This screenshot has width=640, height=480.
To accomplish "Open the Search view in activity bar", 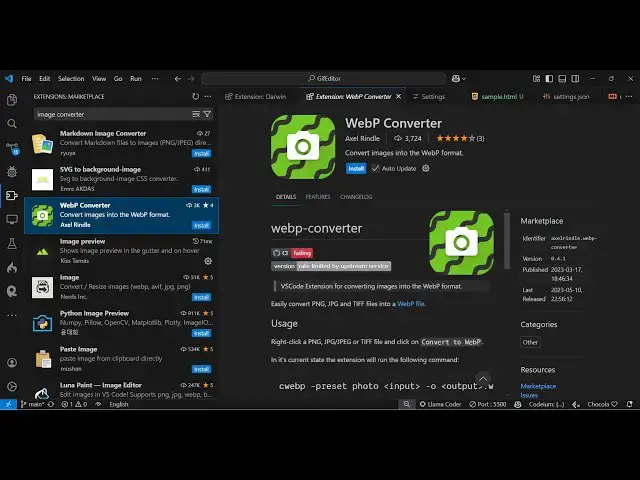I will [x=12, y=124].
